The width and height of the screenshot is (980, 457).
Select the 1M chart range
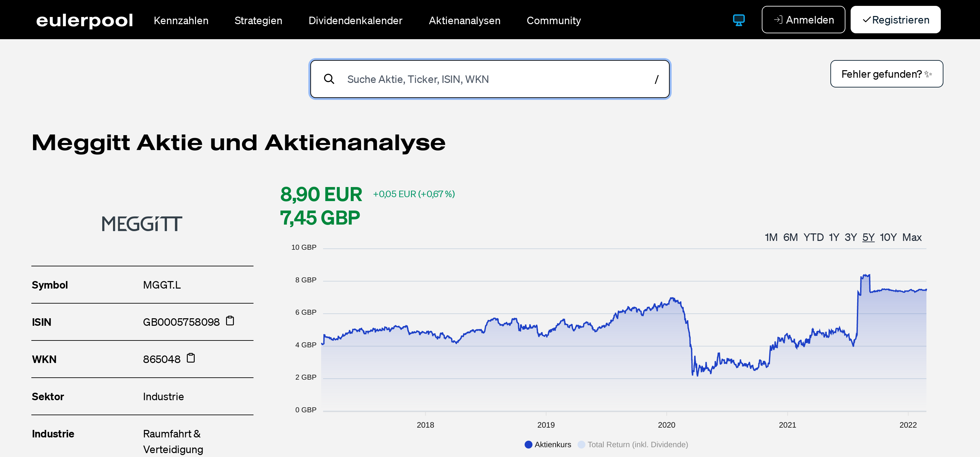pyautogui.click(x=771, y=237)
